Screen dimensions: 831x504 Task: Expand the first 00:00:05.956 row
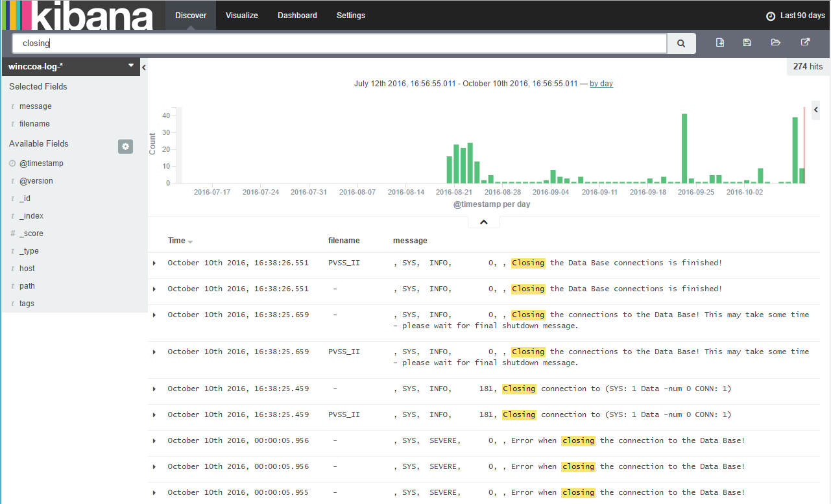tap(154, 440)
